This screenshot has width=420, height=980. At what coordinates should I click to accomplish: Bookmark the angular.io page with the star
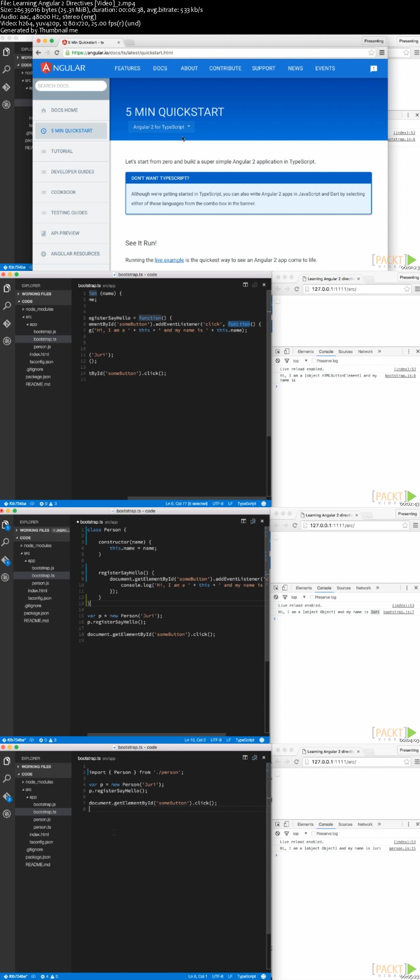(x=371, y=53)
